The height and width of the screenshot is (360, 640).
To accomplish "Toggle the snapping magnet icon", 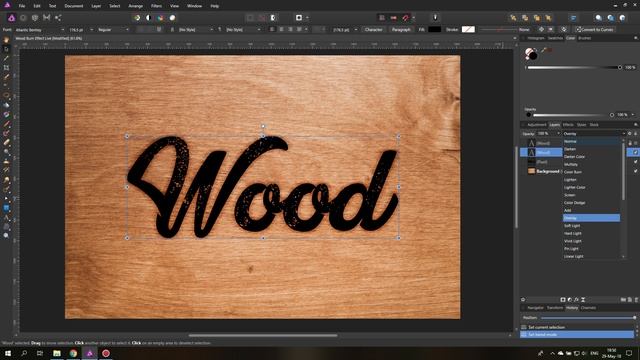I will (405, 18).
